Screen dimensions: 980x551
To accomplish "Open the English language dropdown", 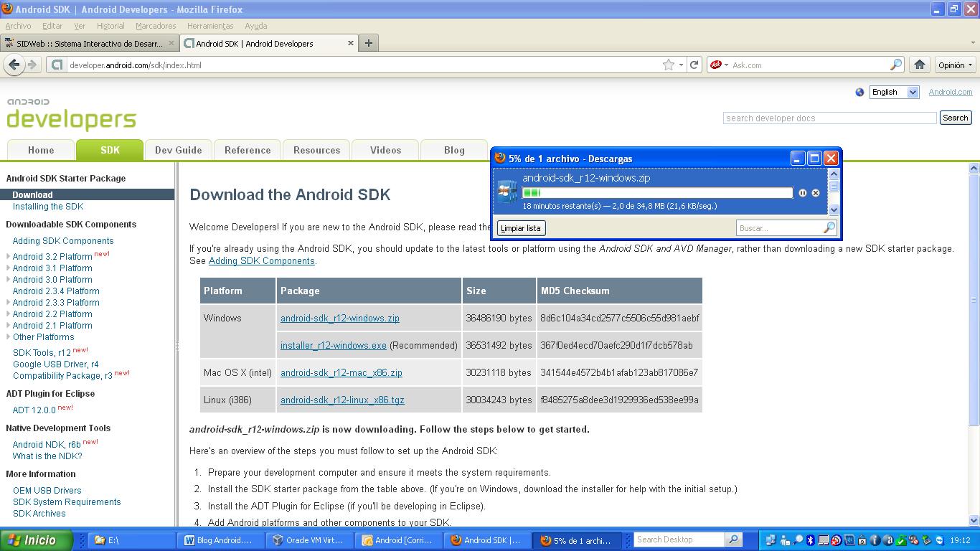I will point(894,92).
